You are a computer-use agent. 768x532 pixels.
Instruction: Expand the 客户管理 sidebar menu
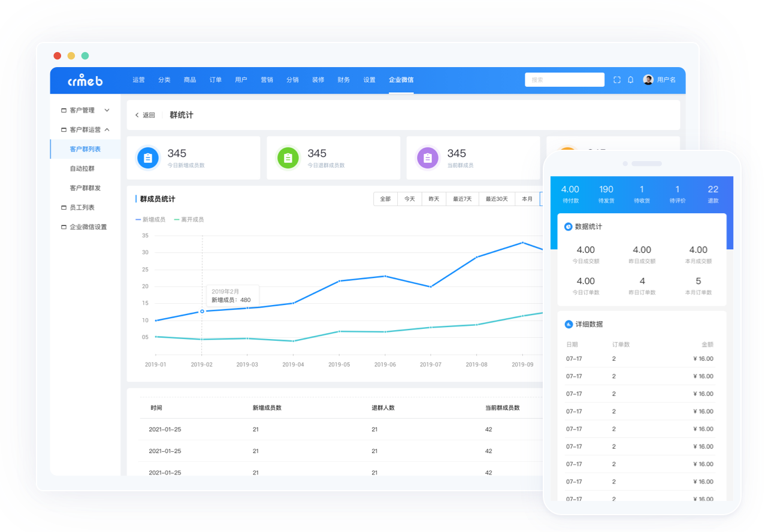(85, 110)
